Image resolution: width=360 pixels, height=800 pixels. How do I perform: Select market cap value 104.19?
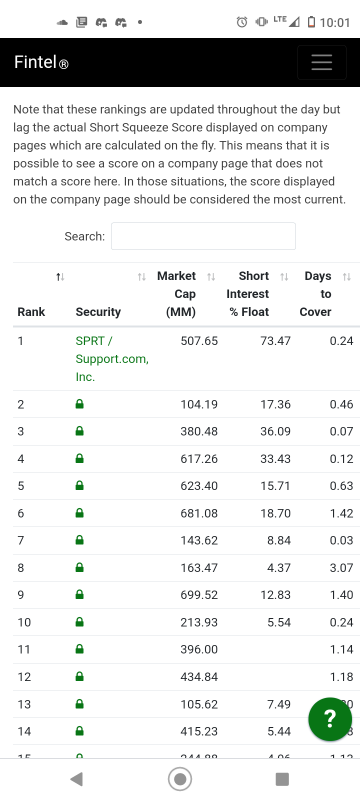pyautogui.click(x=199, y=405)
